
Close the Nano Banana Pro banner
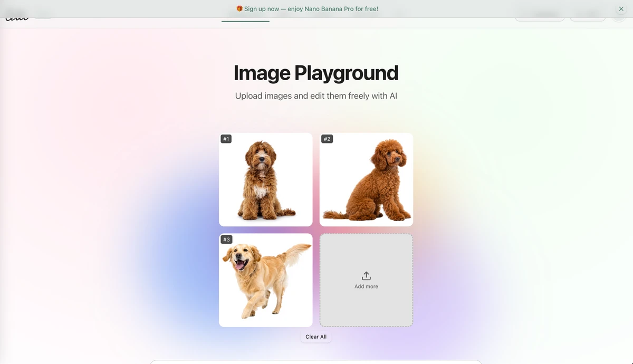click(x=621, y=9)
